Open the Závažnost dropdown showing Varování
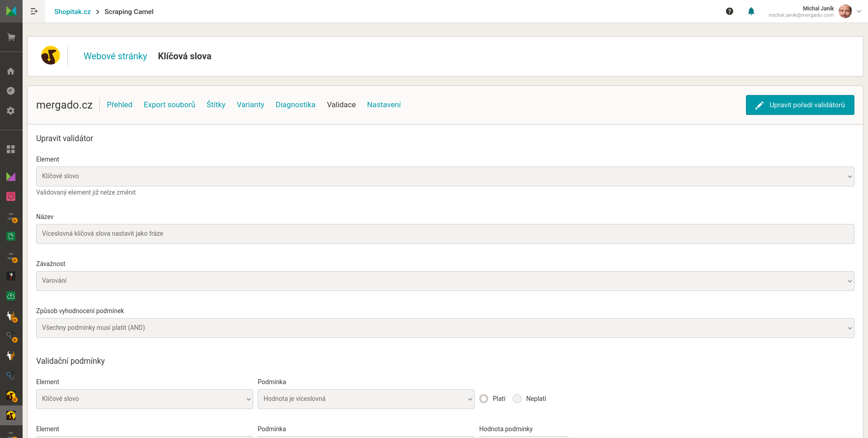The width and height of the screenshot is (868, 438). (x=445, y=281)
